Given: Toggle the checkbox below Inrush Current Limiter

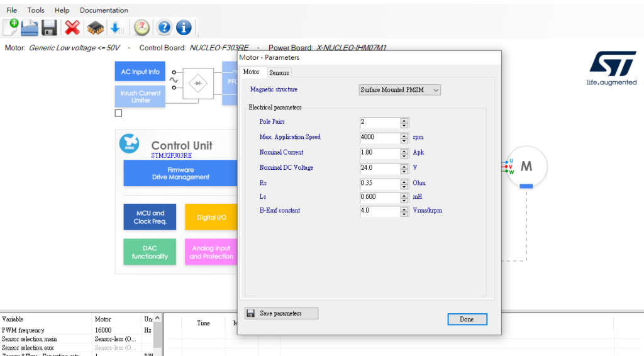Looking at the screenshot, I should point(118,113).
